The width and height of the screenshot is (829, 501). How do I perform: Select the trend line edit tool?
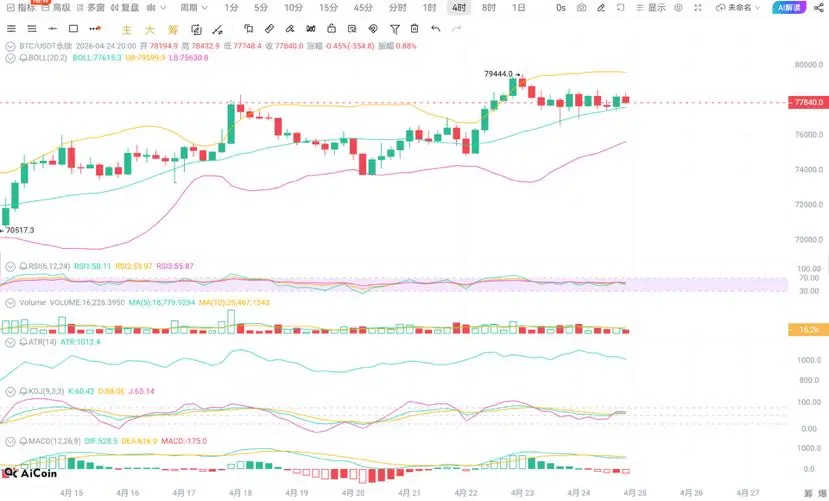click(217, 30)
